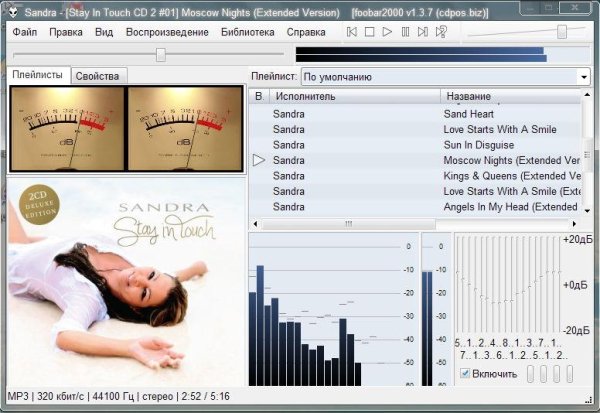
Task: Stop playback with the square button
Action: (369, 32)
